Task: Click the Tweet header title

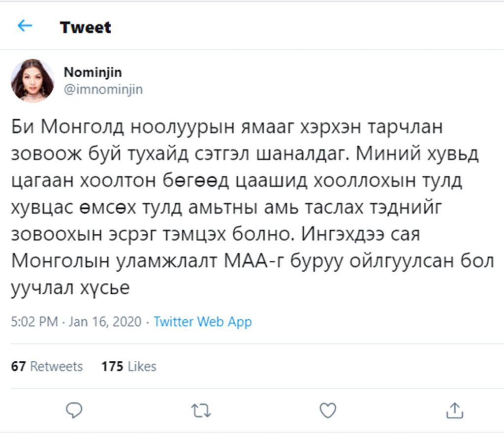Action: point(85,27)
